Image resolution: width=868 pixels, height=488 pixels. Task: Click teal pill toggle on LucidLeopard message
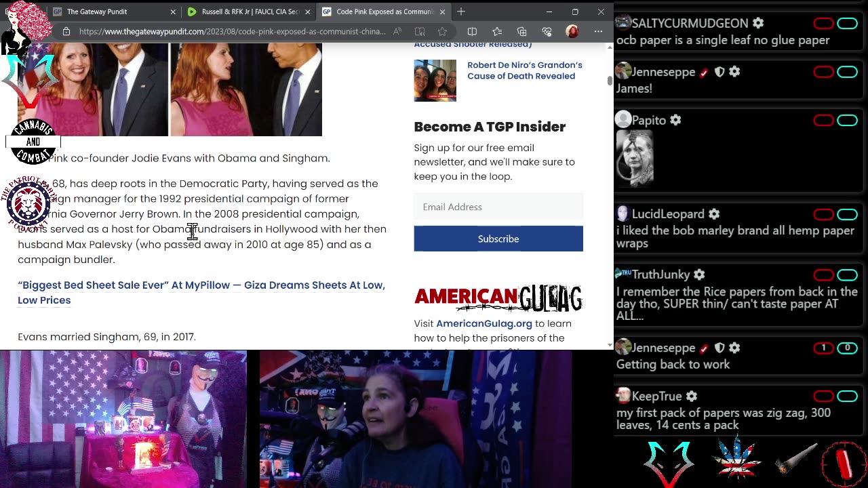[848, 214]
